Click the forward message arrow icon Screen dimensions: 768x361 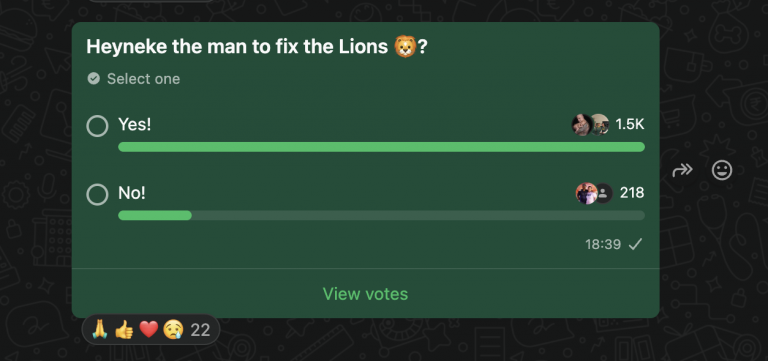[x=682, y=170]
